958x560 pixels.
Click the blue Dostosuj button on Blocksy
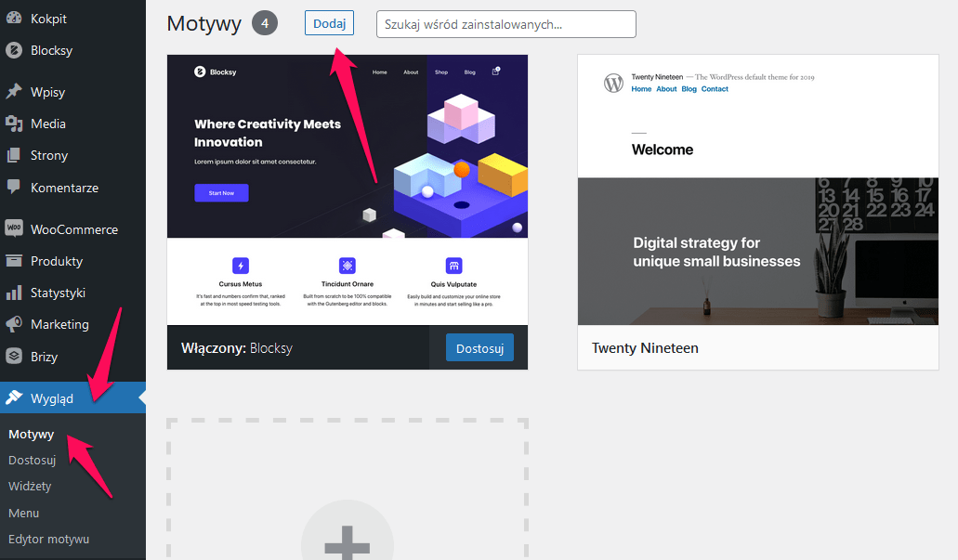479,347
